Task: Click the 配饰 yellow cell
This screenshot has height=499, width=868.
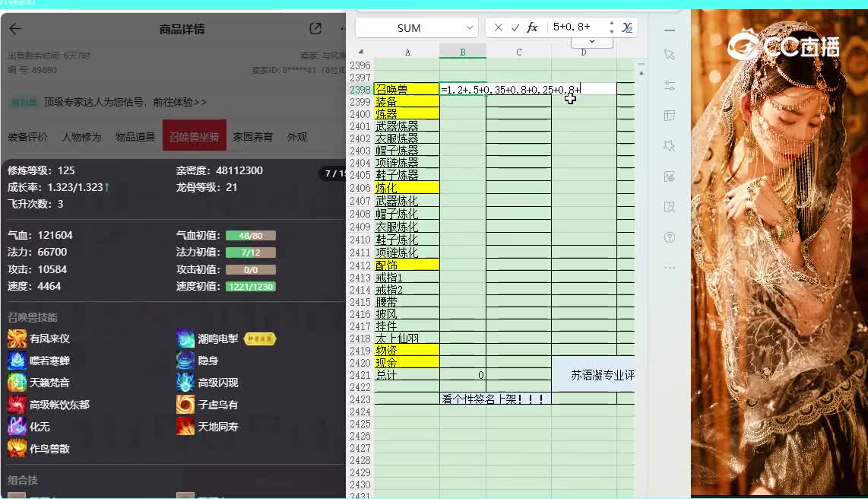Action: [x=407, y=265]
